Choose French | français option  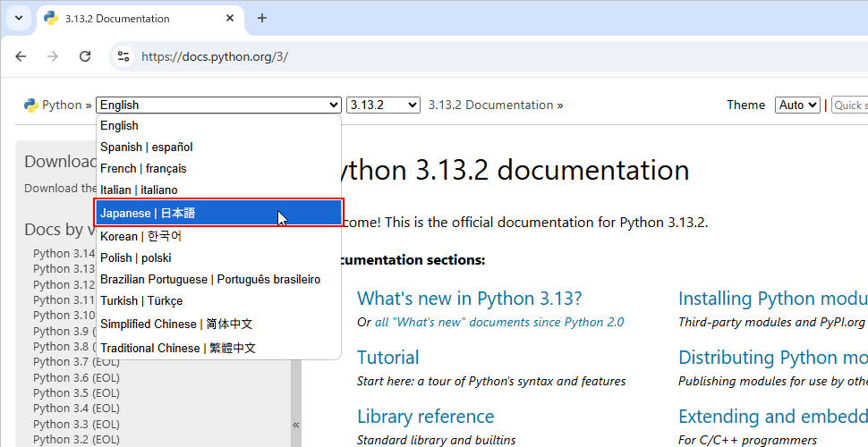218,169
